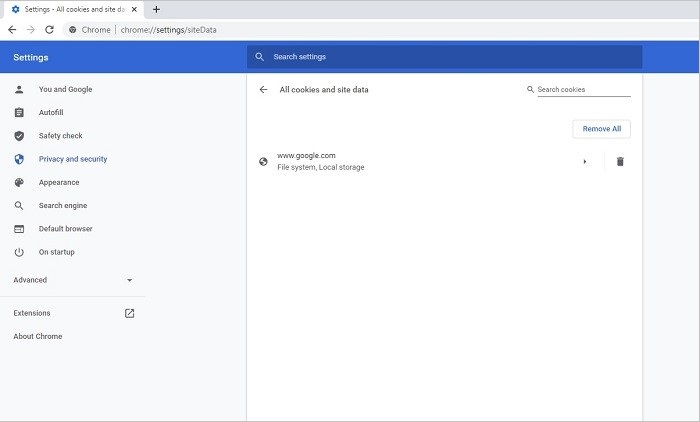Image resolution: width=700 pixels, height=422 pixels.
Task: Click the Privacy and security shield icon
Action: coord(19,159)
